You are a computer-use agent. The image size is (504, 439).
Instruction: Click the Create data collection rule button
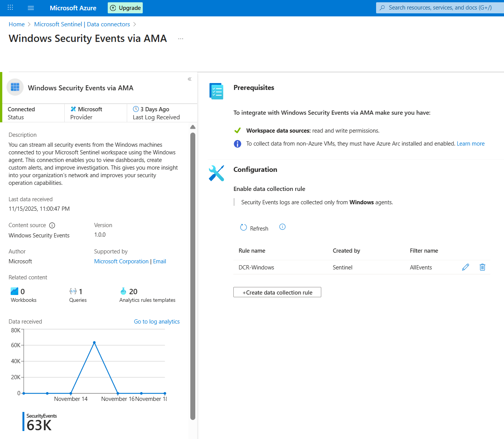pyautogui.click(x=277, y=292)
